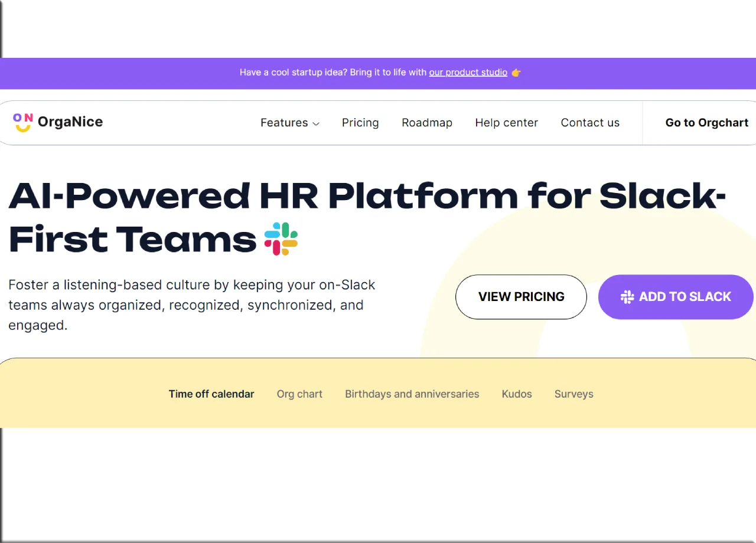Open the Birthdays and anniversaries tab
756x543 pixels.
click(412, 394)
